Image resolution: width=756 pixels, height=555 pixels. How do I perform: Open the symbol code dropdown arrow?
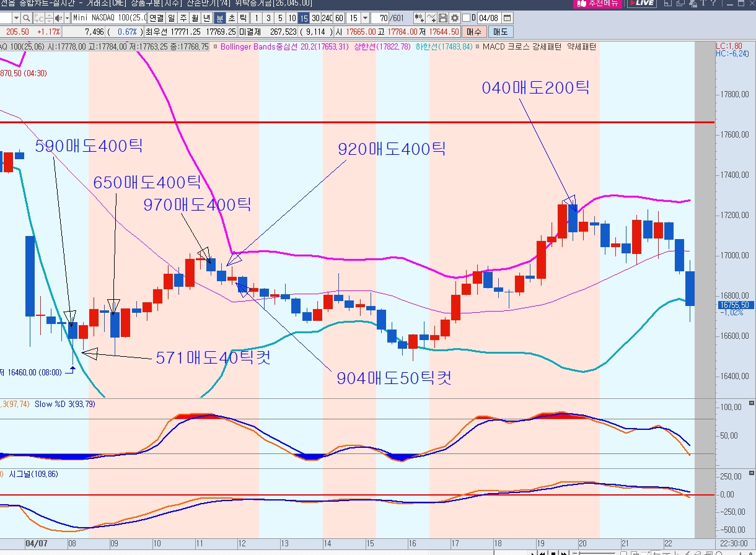(x=16, y=18)
